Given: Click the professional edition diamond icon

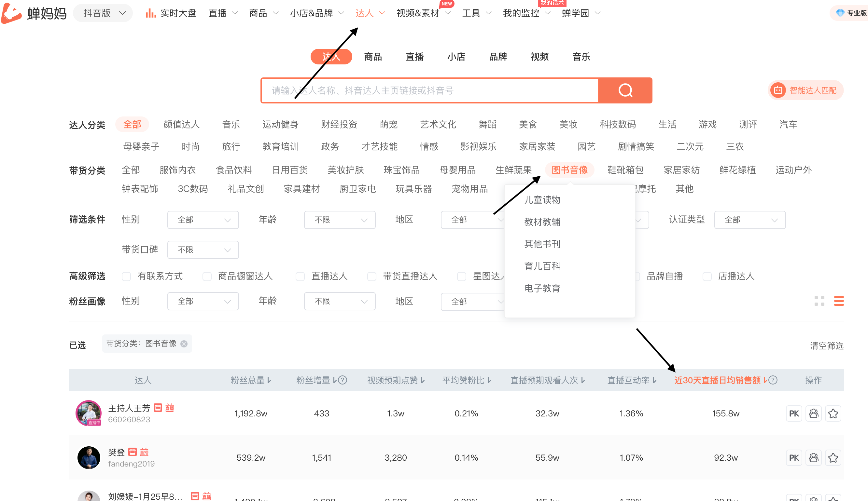Looking at the screenshot, I should coord(840,13).
